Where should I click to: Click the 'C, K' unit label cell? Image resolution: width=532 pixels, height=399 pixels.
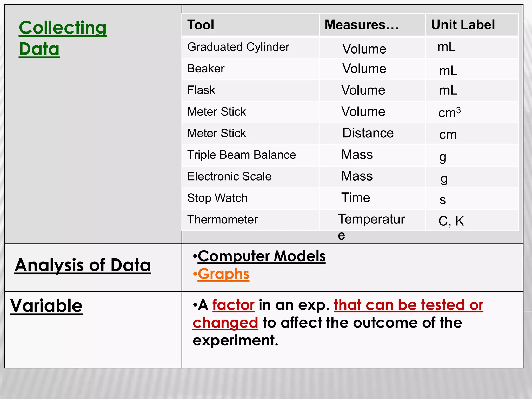451,221
